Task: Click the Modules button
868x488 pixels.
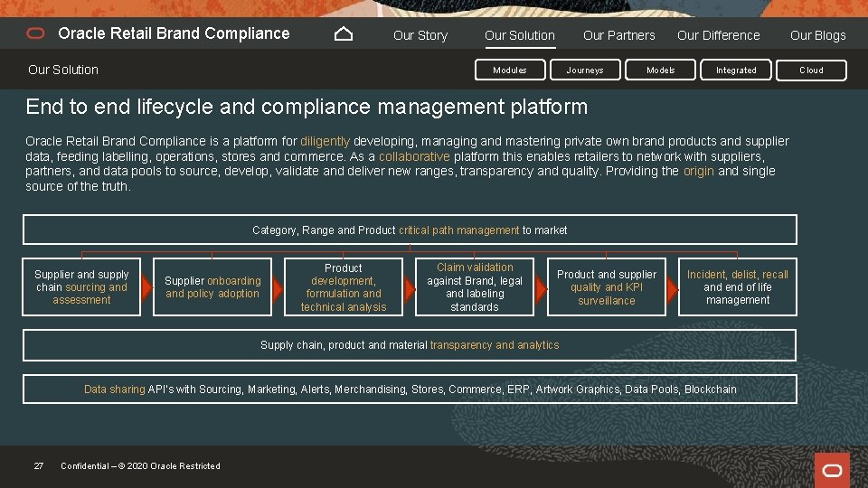Action: [x=510, y=70]
